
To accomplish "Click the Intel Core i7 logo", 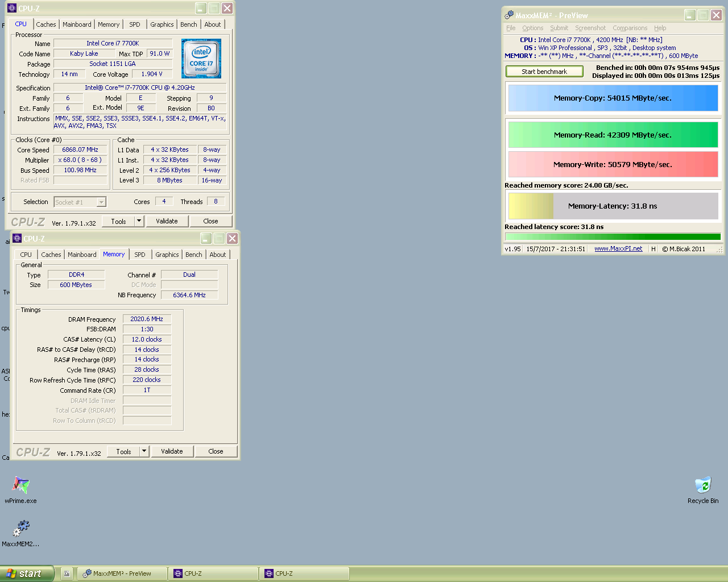I will [x=201, y=59].
